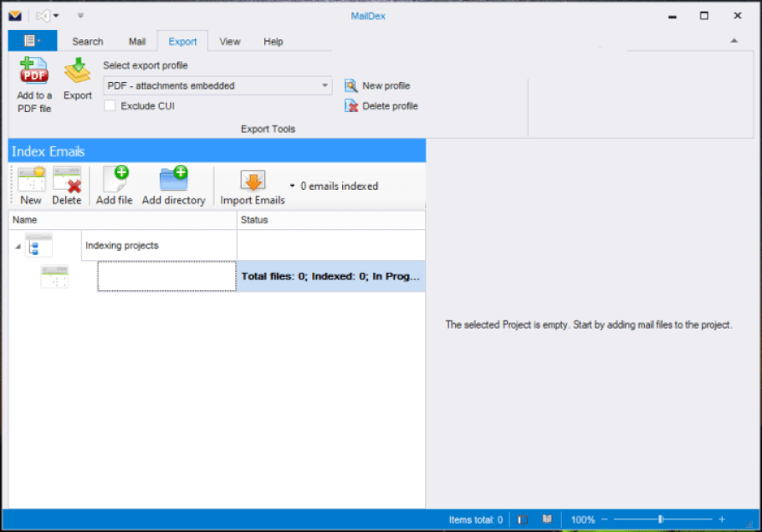
Task: Open the export profile dropdown
Action: click(325, 86)
